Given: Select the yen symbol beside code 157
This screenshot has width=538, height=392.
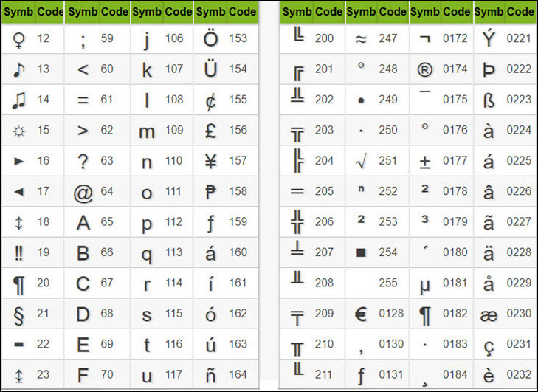Looking at the screenshot, I should (x=210, y=161).
